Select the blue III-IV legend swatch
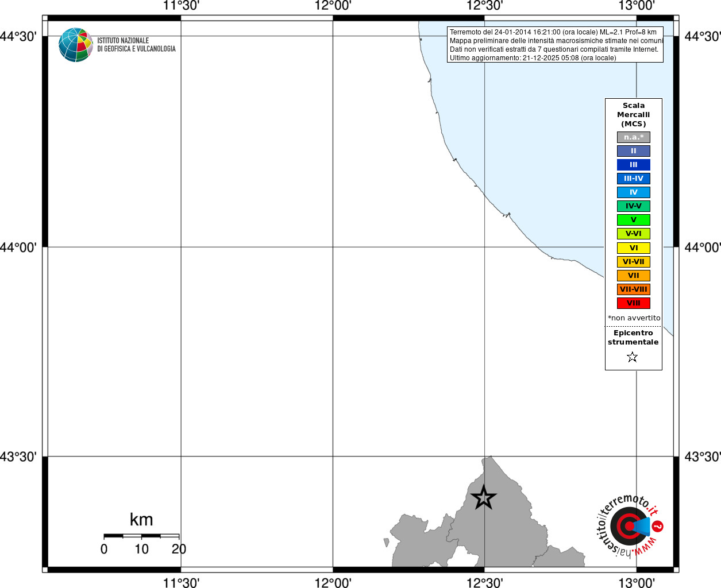 [x=634, y=179]
